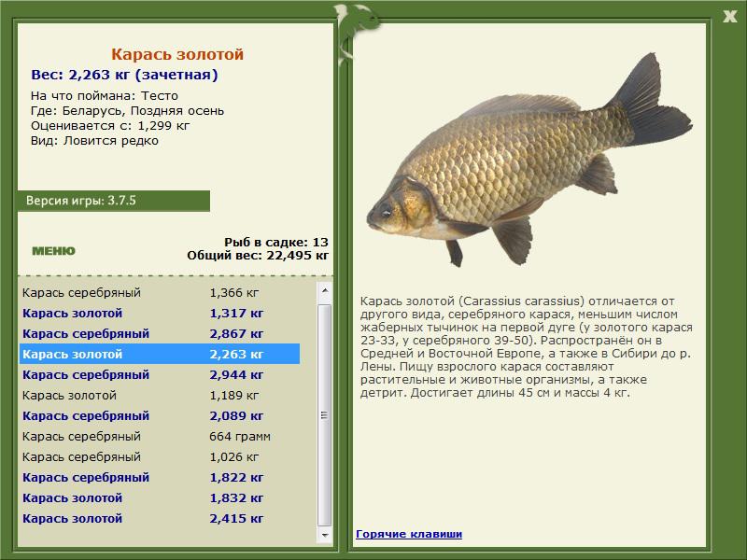The height and width of the screenshot is (560, 747).
Task: Click the Carassius carassius description paragraph
Action: point(527,346)
